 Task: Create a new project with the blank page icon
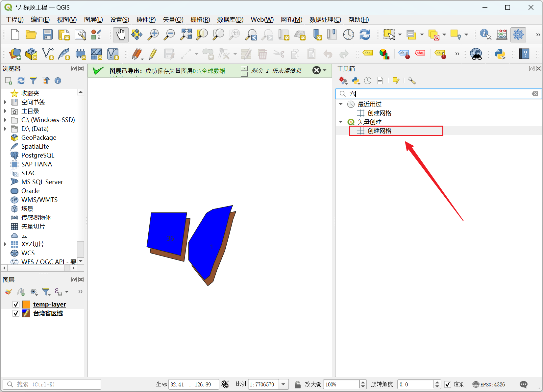[x=15, y=35]
